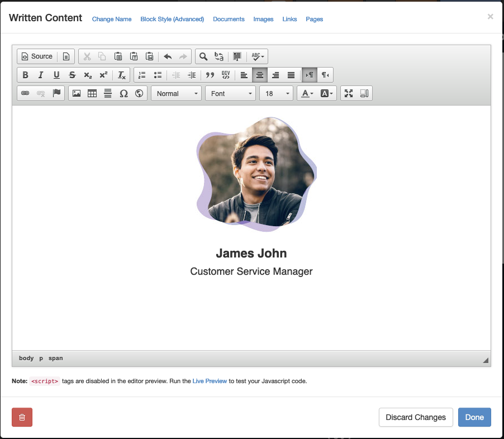
Task: Open the Font name dropdown
Action: coord(230,93)
